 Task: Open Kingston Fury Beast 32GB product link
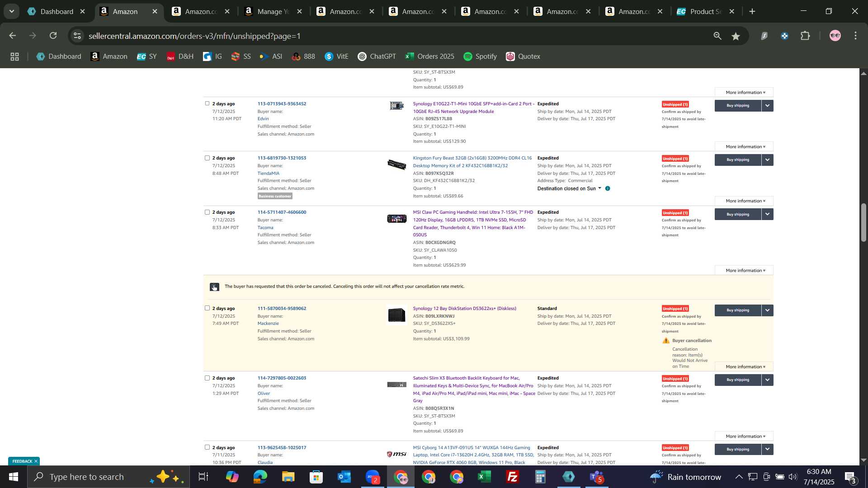point(472,162)
